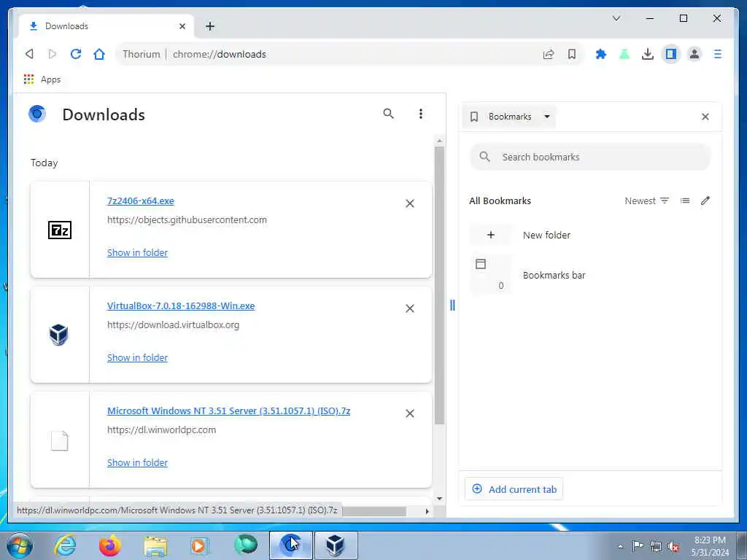This screenshot has height=560, width=747.
Task: Bookmark this tab via address bar icon
Action: click(572, 54)
